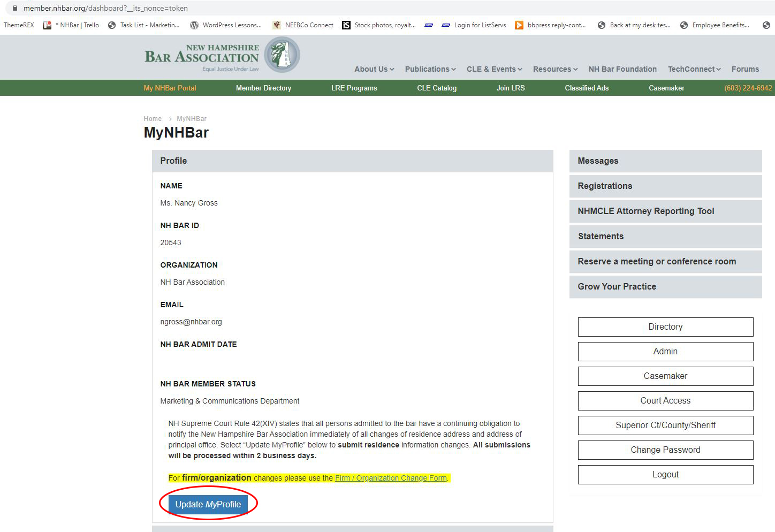Expand the Registrations panel
The width and height of the screenshot is (775, 532).
[x=665, y=186]
